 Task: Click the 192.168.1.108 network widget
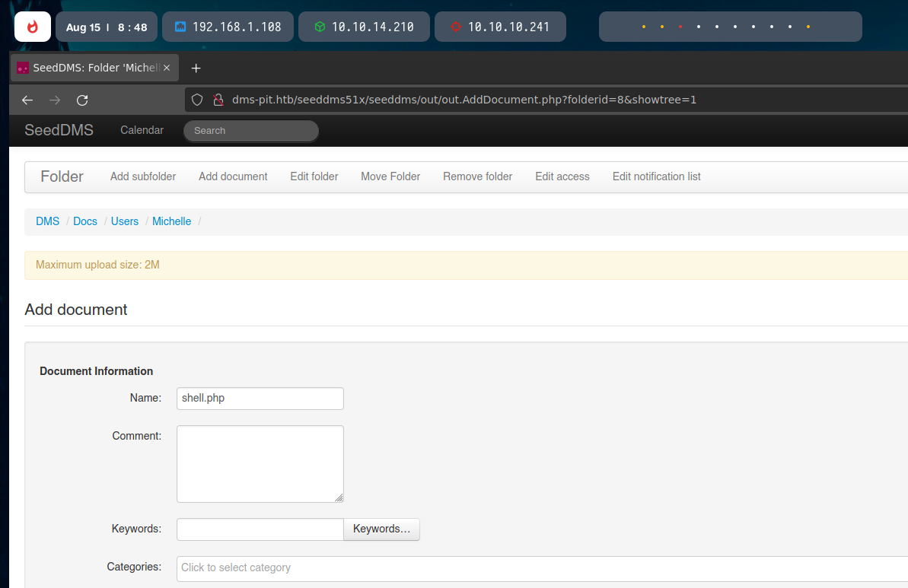pyautogui.click(x=228, y=27)
